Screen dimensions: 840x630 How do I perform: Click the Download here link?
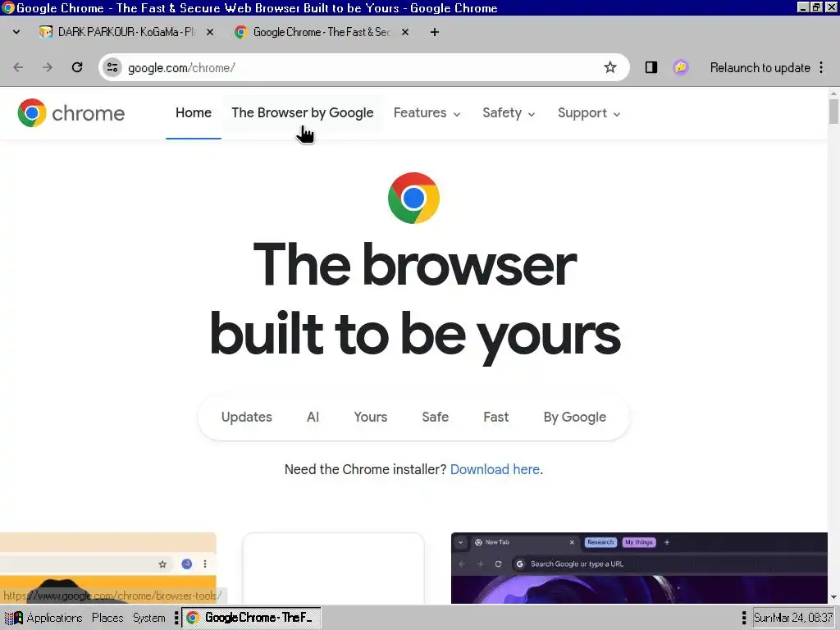[495, 469]
